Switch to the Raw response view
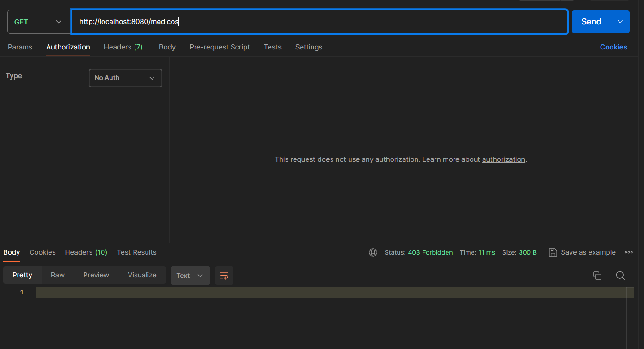 click(x=58, y=275)
